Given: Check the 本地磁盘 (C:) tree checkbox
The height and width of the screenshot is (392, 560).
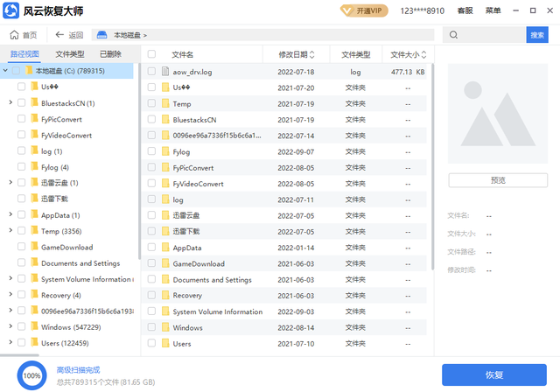Looking at the screenshot, I should pyautogui.click(x=16, y=71).
